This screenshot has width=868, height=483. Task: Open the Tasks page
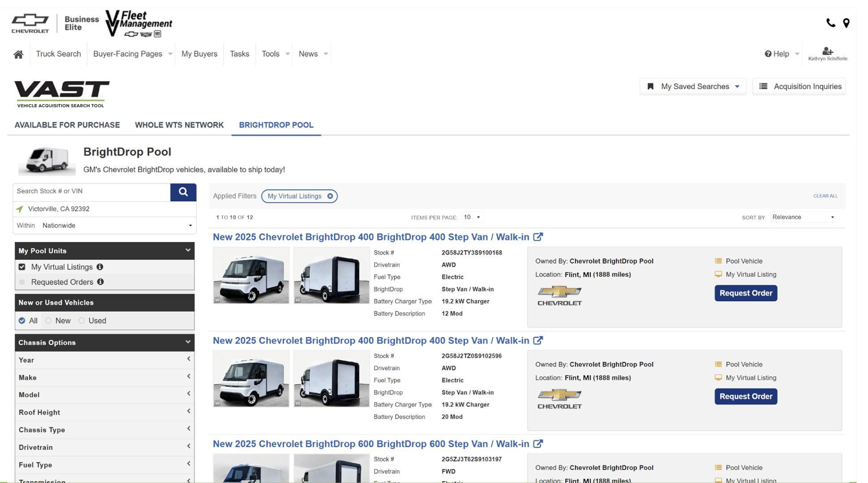click(x=239, y=54)
